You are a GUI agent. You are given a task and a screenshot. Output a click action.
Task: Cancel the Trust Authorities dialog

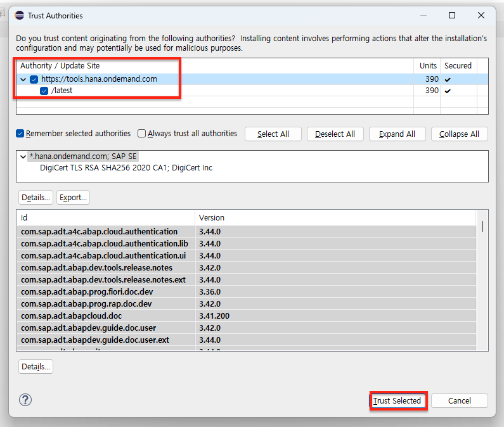[460, 400]
